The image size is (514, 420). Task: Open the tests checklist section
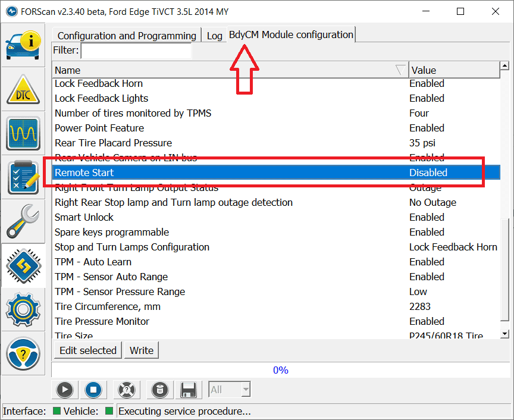tap(23, 177)
